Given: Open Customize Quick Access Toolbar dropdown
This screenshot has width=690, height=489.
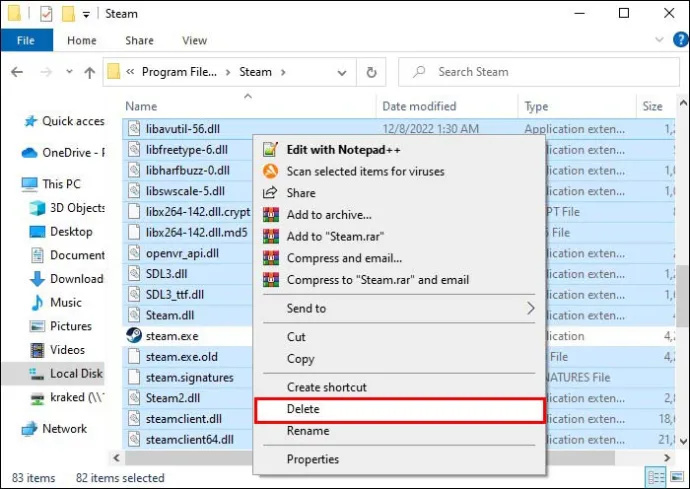Looking at the screenshot, I should [86, 15].
